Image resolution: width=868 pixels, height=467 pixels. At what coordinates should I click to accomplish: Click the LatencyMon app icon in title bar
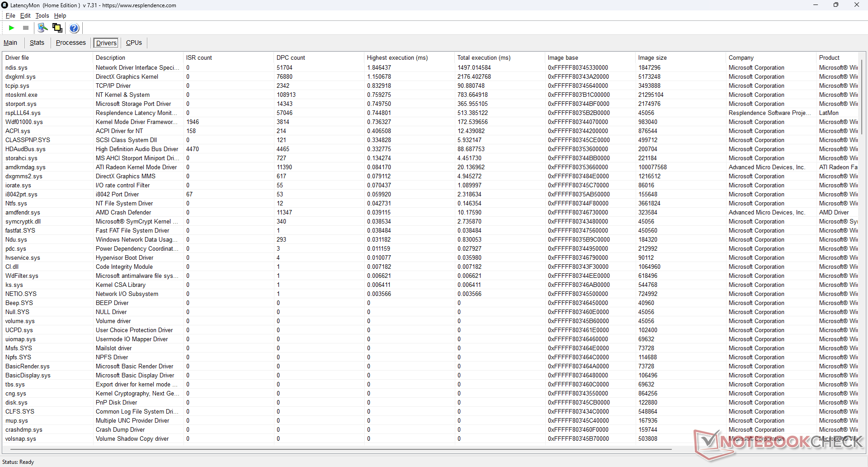click(5, 5)
